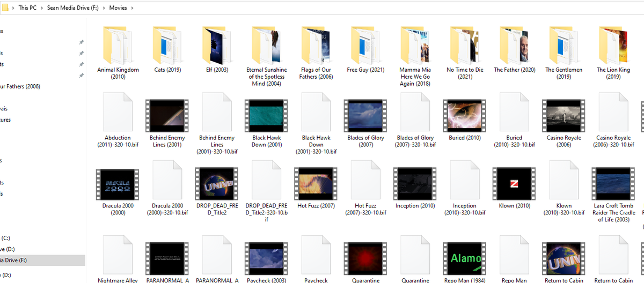Open the Free Guy (2021) folder
The image size is (644, 283).
(x=365, y=48)
